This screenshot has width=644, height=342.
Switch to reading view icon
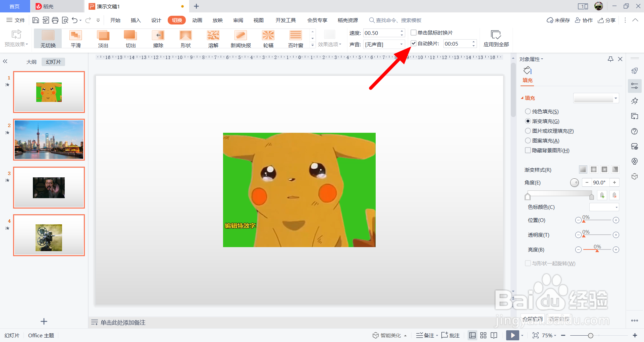click(494, 335)
